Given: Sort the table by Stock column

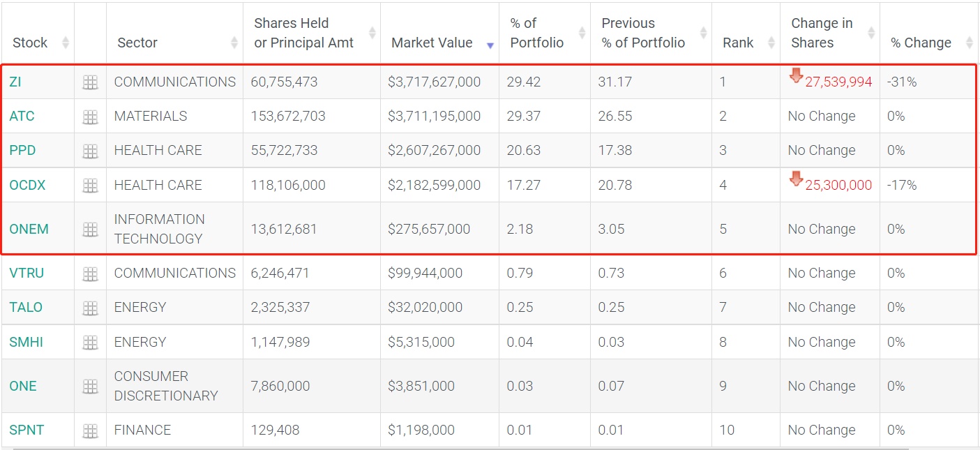Looking at the screenshot, I should 31,43.
